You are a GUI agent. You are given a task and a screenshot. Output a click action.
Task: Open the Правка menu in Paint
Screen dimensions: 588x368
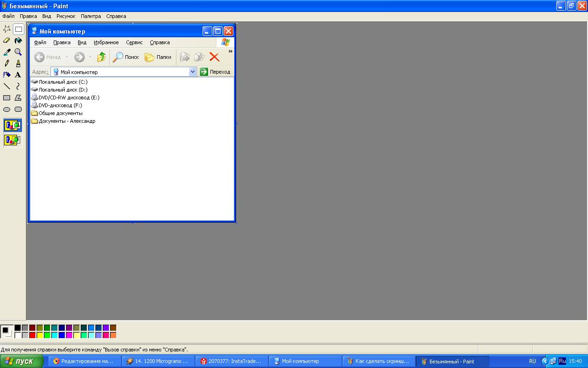click(x=28, y=16)
